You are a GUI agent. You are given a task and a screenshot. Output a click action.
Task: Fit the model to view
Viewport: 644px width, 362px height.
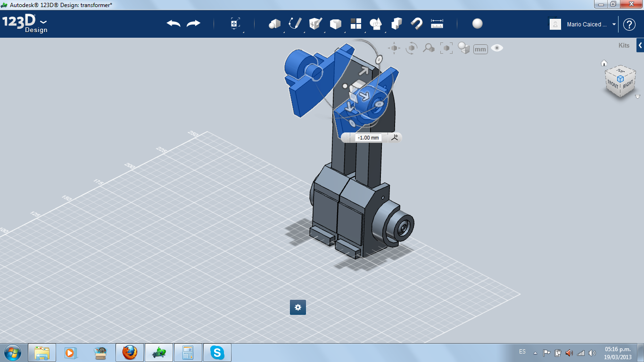446,48
